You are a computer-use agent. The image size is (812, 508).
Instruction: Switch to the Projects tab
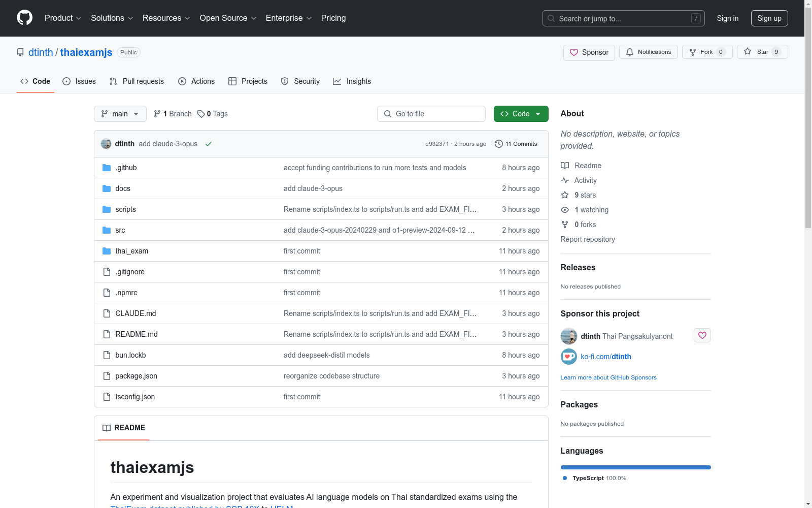(248, 81)
